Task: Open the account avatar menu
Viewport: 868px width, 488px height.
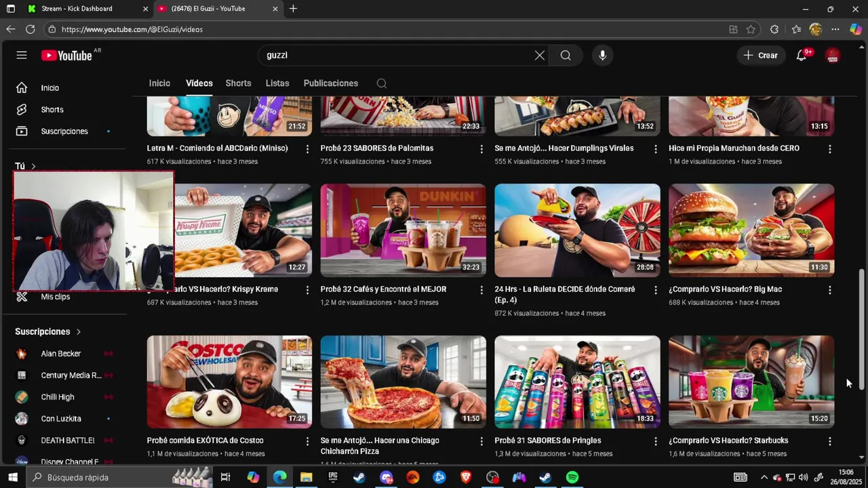Action: [x=833, y=56]
